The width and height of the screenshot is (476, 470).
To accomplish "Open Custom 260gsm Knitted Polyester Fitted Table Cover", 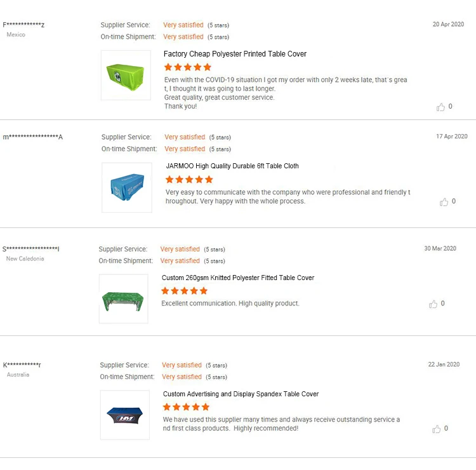I will (237, 278).
